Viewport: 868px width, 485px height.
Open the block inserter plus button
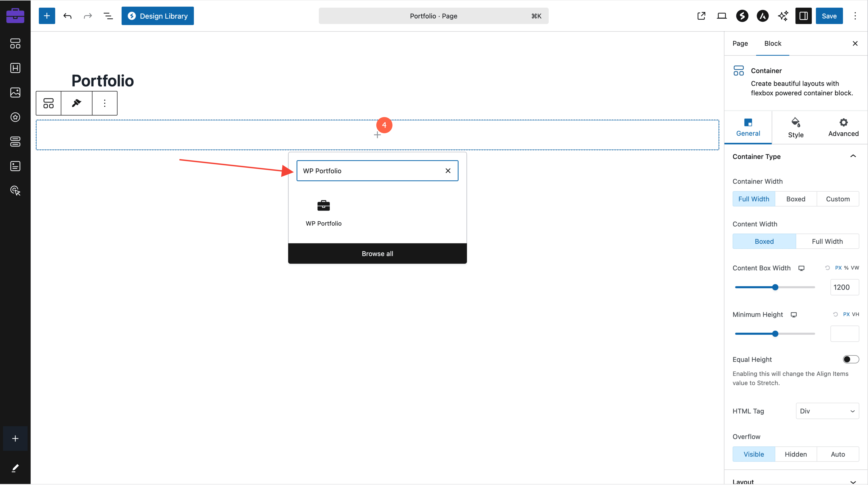point(47,16)
